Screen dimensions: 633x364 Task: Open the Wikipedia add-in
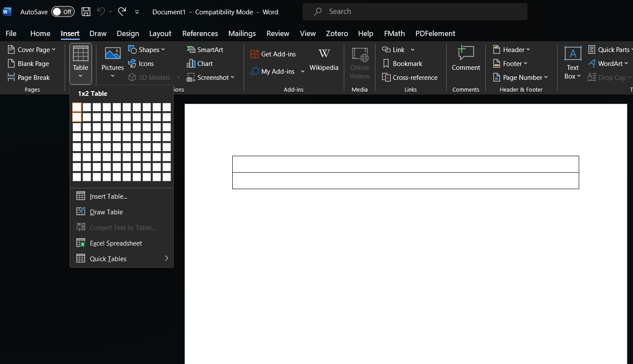pos(323,60)
